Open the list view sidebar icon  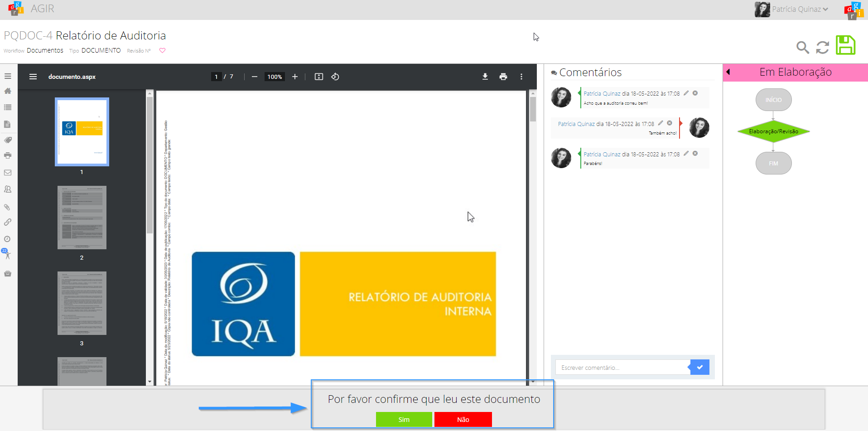click(x=8, y=107)
